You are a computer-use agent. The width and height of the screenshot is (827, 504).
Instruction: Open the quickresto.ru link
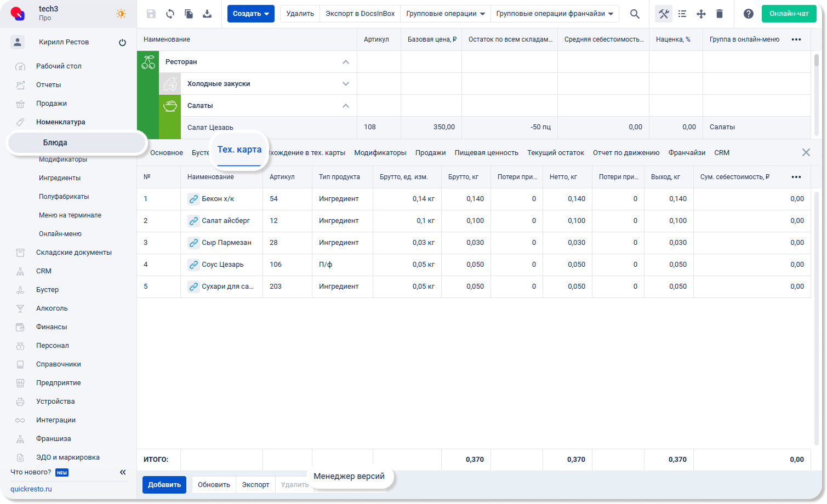pos(31,489)
